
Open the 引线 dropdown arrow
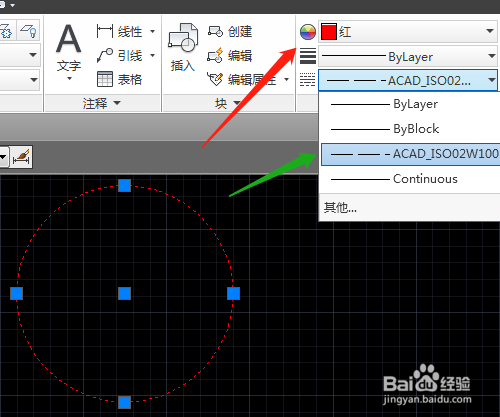(152, 55)
